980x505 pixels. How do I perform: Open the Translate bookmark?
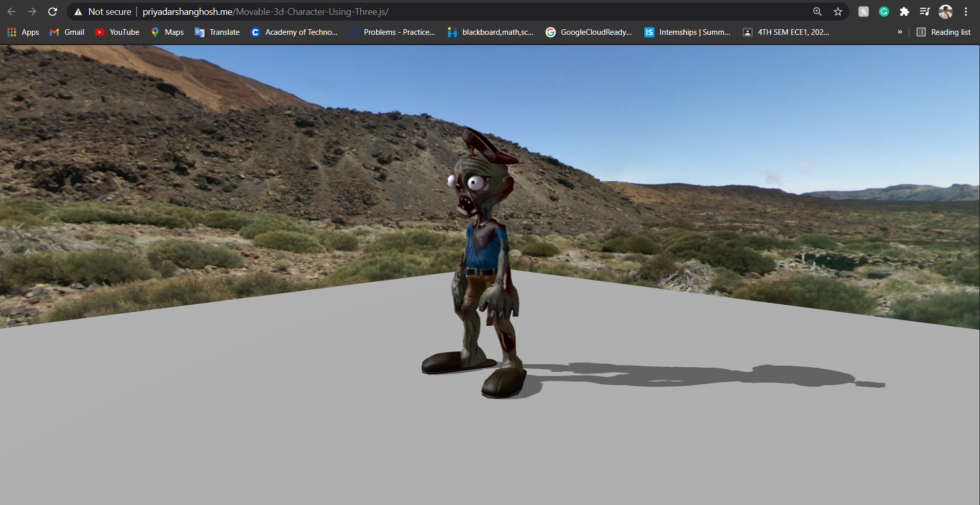[x=217, y=32]
